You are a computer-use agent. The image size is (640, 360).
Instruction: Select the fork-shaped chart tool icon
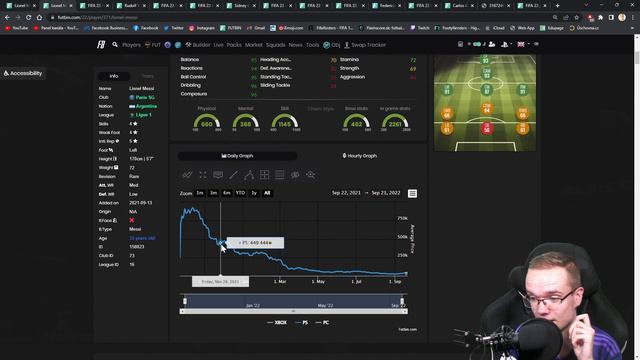249,175
